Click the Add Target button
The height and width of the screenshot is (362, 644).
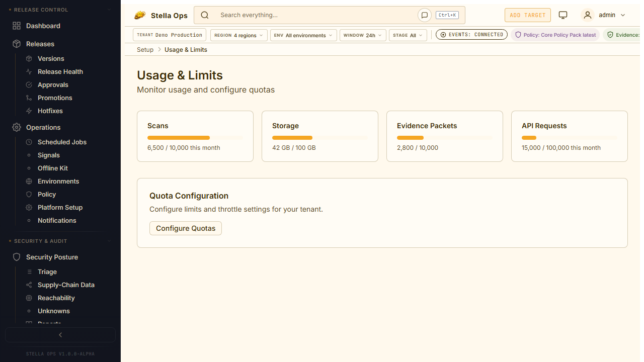(x=527, y=15)
